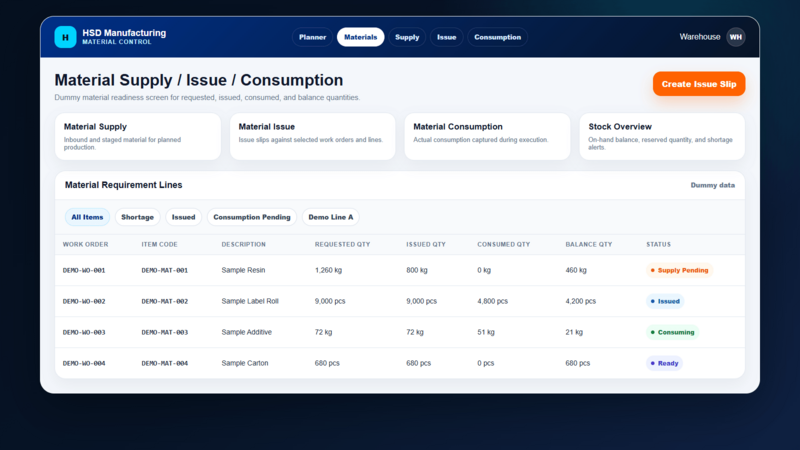Click item code DEMO-MAT-004

click(x=164, y=363)
